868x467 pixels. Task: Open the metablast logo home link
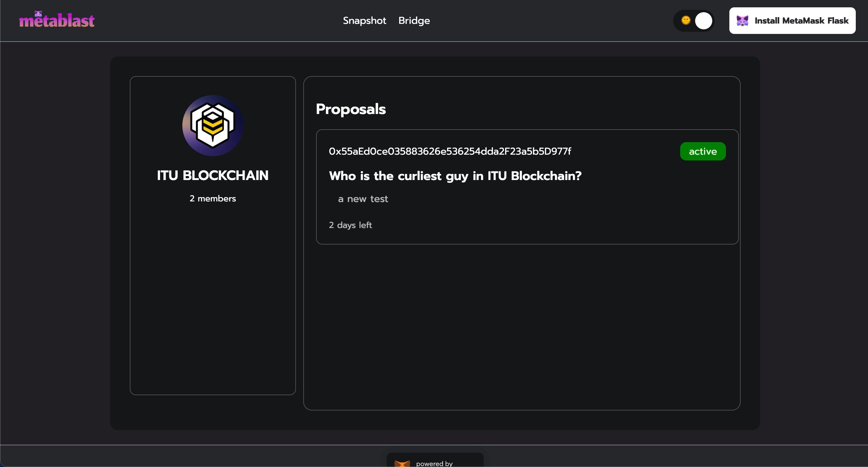(x=57, y=19)
